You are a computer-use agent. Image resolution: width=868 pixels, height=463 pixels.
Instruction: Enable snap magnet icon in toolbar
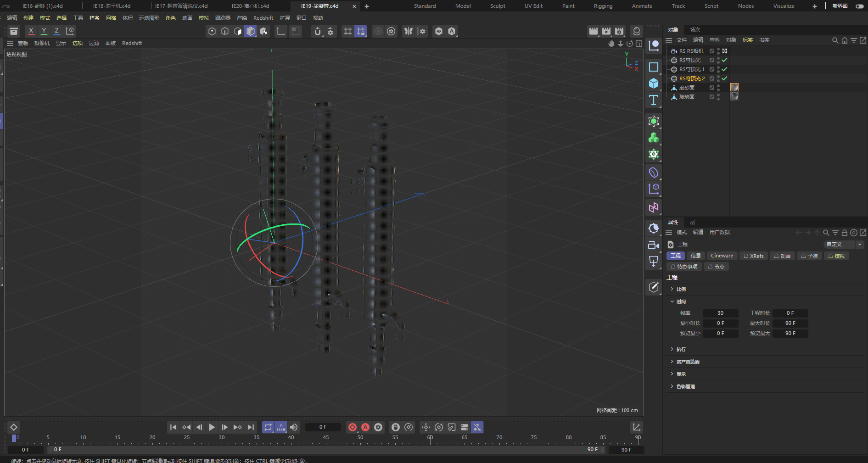318,31
